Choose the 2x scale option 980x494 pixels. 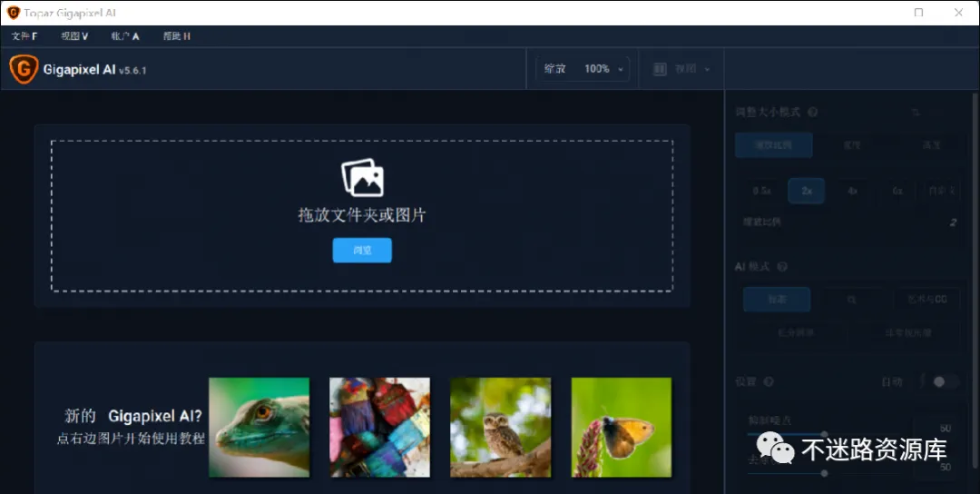[807, 191]
